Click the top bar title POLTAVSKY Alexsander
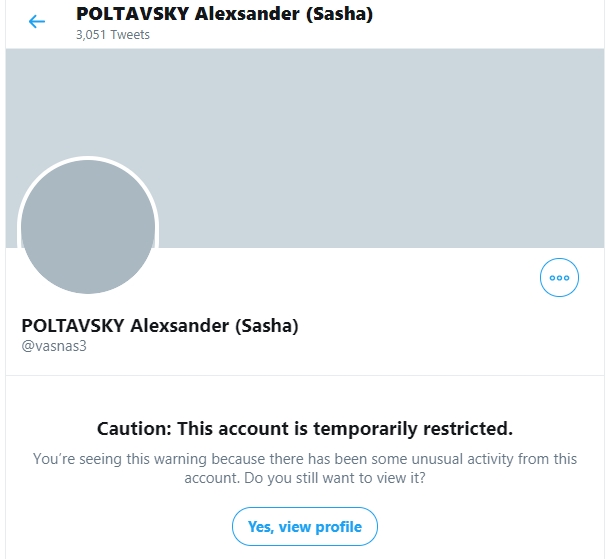The image size is (612, 559). [224, 14]
